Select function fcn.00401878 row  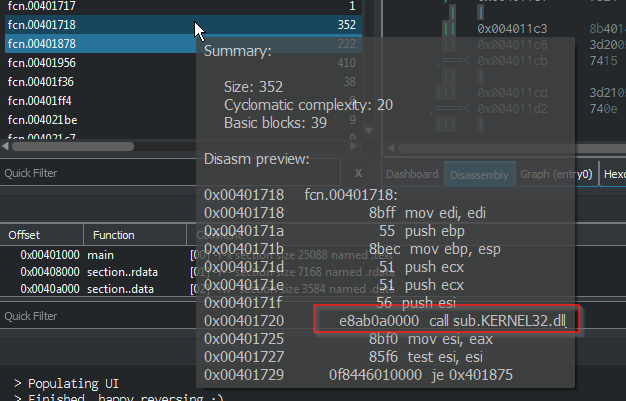pyautogui.click(x=183, y=44)
